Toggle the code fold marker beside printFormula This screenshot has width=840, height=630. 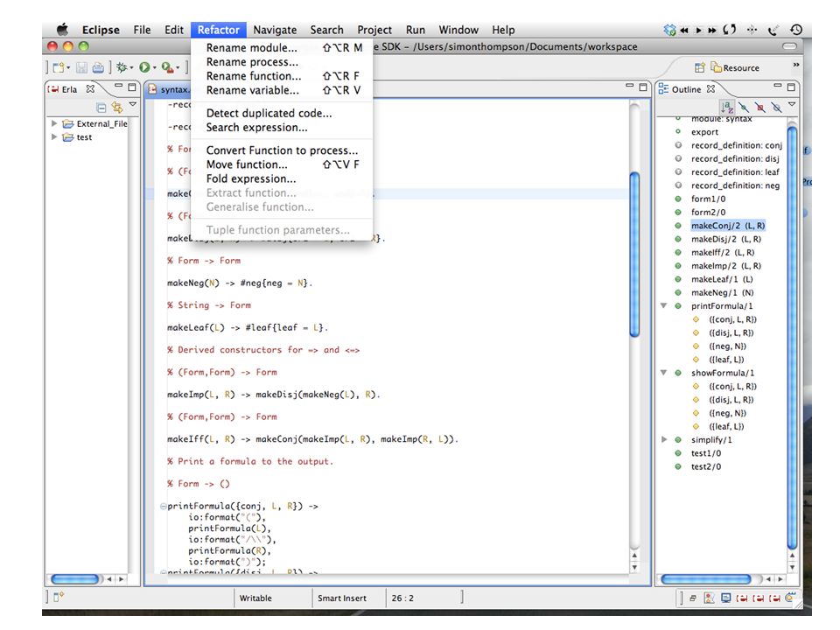point(163,507)
